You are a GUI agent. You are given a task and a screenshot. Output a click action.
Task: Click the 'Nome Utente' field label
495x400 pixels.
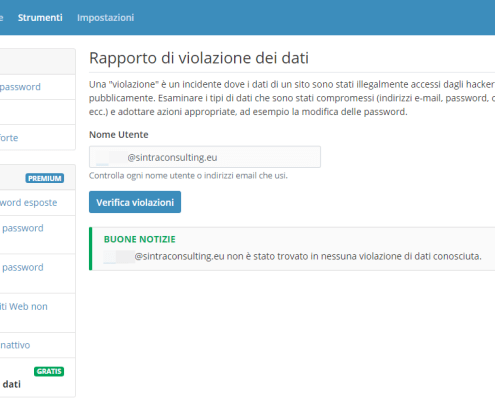(119, 135)
